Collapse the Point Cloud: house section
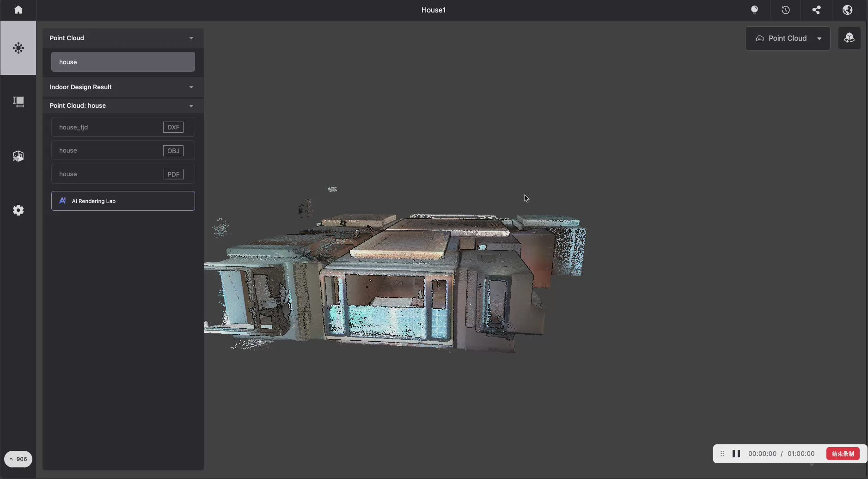Image resolution: width=868 pixels, height=479 pixels. pos(191,106)
